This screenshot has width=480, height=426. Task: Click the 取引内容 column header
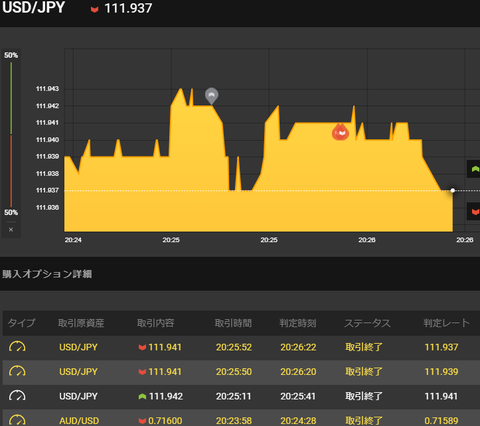pos(156,323)
